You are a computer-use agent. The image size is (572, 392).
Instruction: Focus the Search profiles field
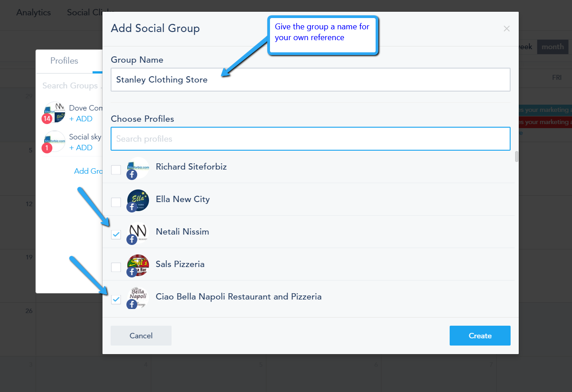311,139
